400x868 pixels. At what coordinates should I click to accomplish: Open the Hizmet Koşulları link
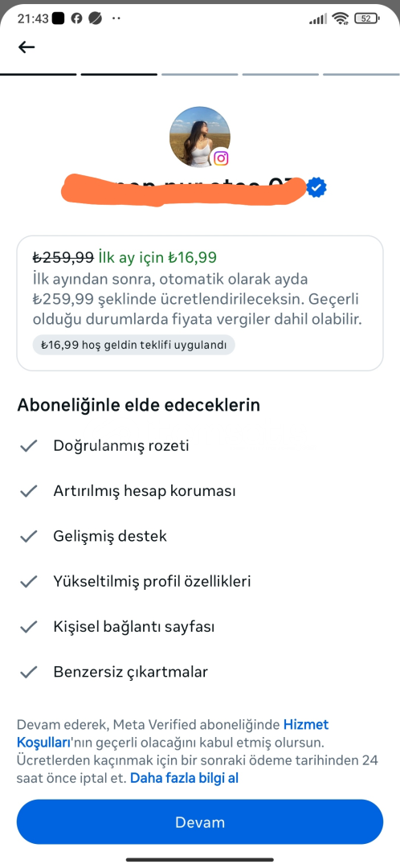tap(173, 733)
